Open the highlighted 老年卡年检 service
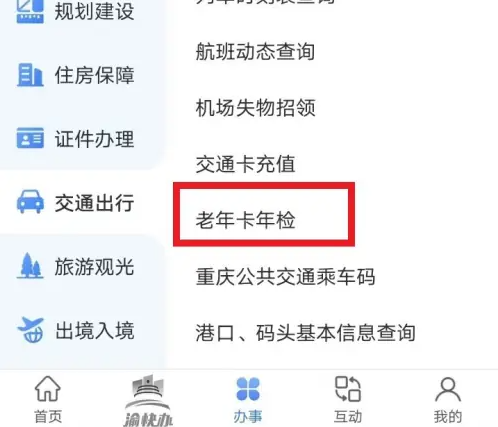This screenshot has width=498, height=427. pyautogui.click(x=245, y=220)
